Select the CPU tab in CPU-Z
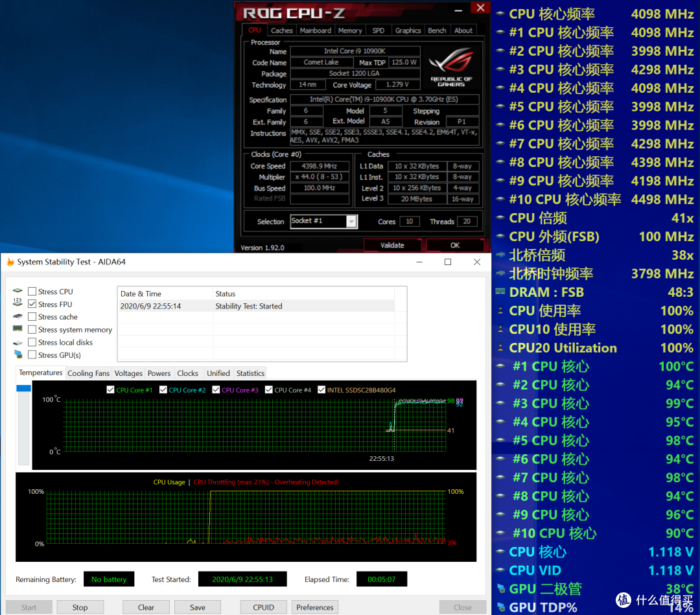The width and height of the screenshot is (700, 615). tap(255, 30)
